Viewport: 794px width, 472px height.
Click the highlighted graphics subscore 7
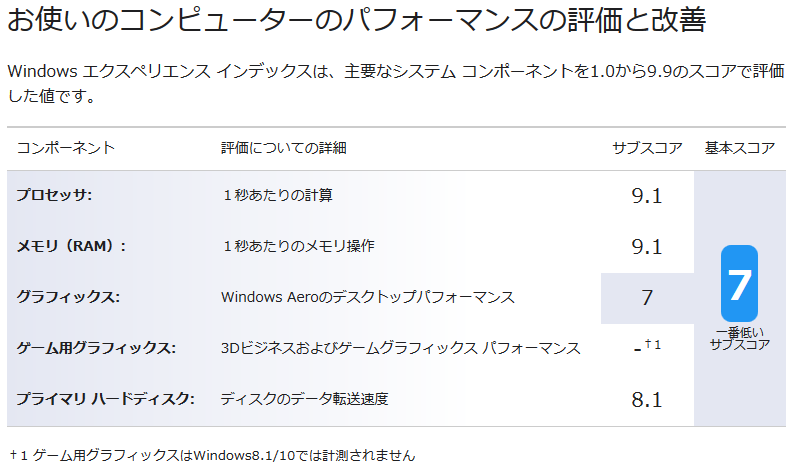point(647,298)
